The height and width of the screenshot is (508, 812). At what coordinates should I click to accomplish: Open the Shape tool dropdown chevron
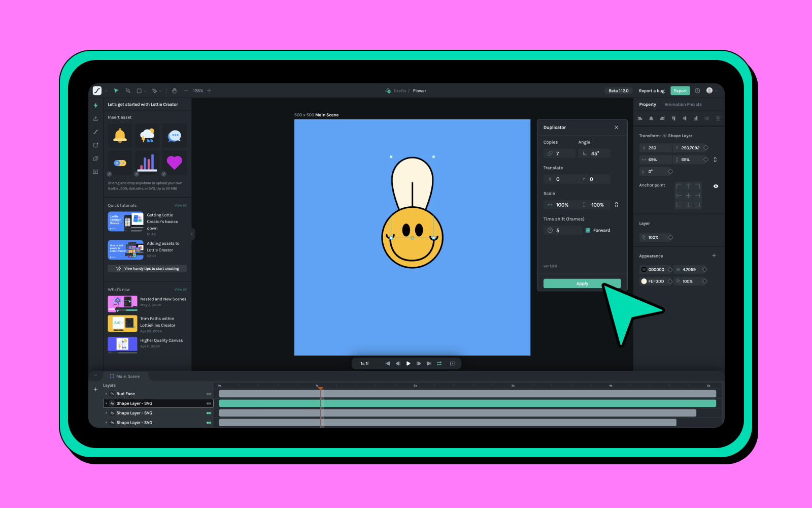(x=145, y=90)
